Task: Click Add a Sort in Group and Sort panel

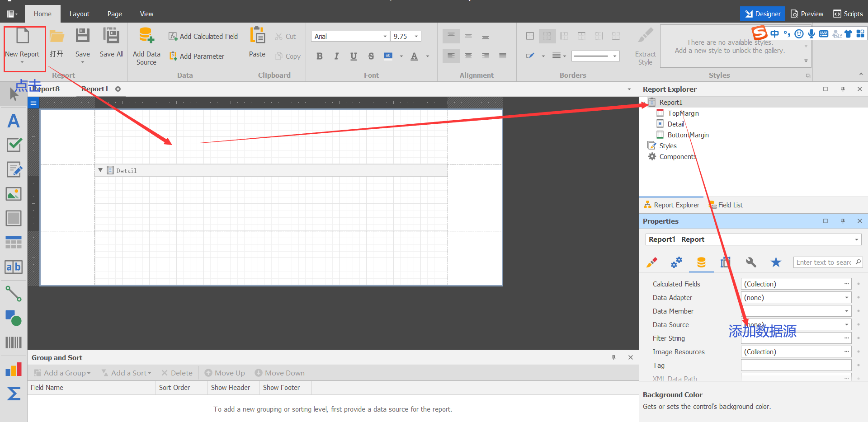Action: tap(126, 372)
